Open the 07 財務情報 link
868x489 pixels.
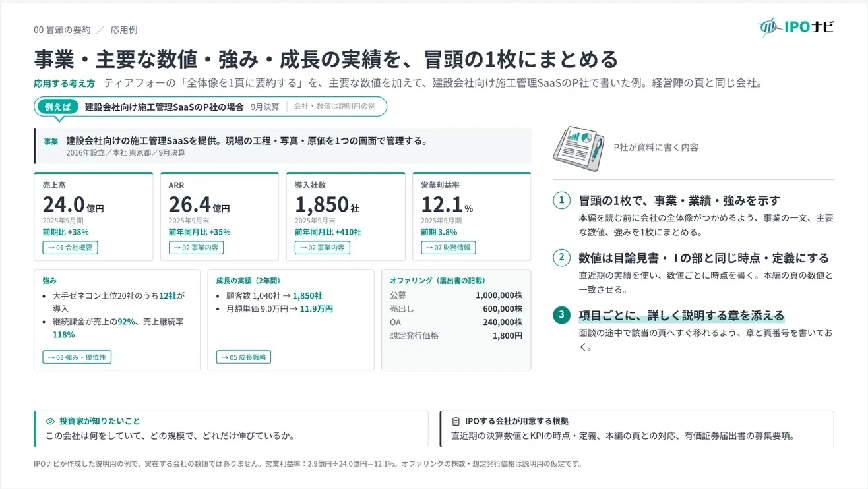pos(448,248)
